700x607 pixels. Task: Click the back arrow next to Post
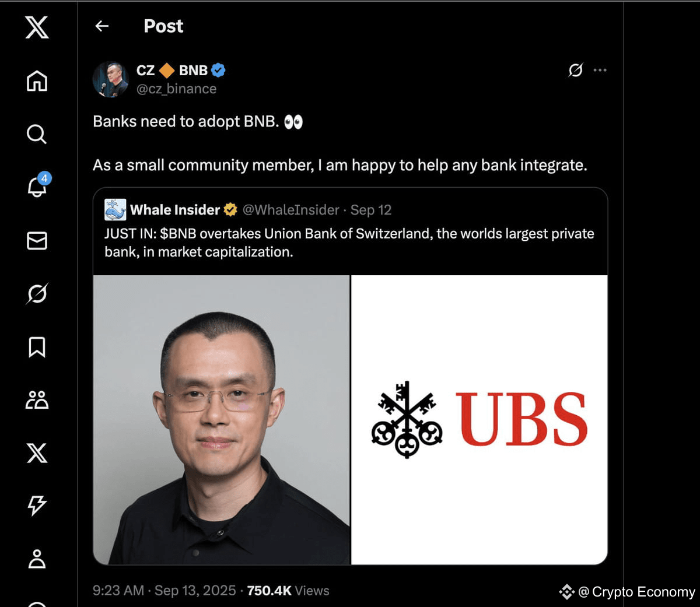[102, 26]
